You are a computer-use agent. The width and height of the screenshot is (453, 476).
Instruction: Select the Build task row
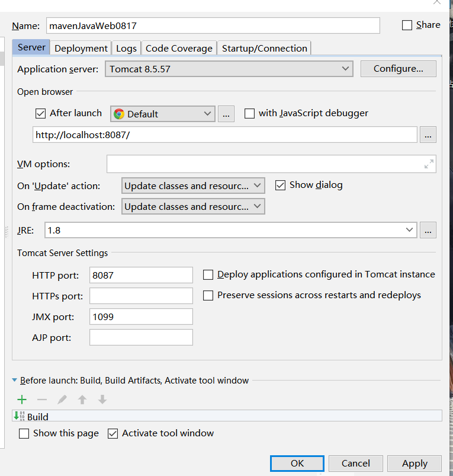point(227,416)
